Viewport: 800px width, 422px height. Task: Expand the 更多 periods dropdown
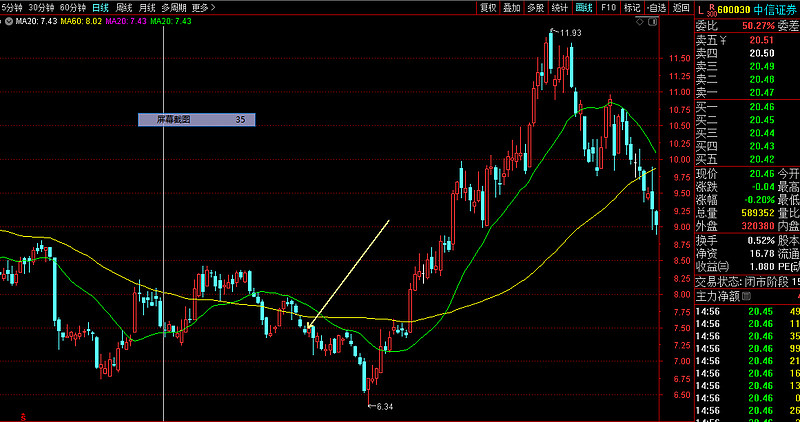point(204,8)
